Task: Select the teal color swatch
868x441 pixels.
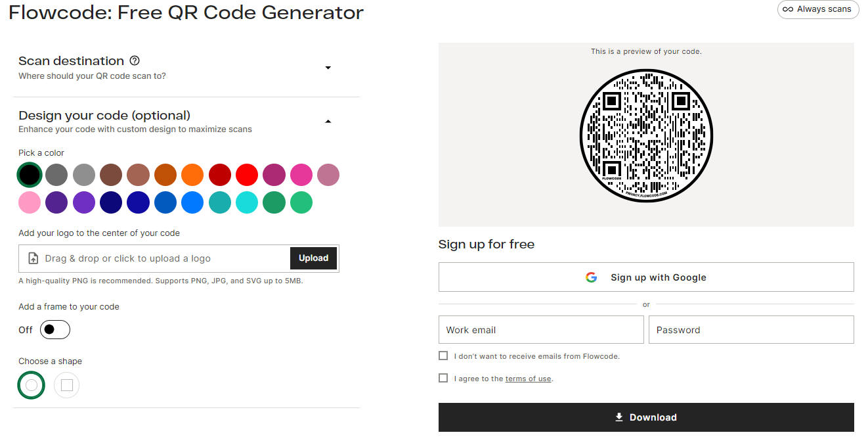Action: 220,202
